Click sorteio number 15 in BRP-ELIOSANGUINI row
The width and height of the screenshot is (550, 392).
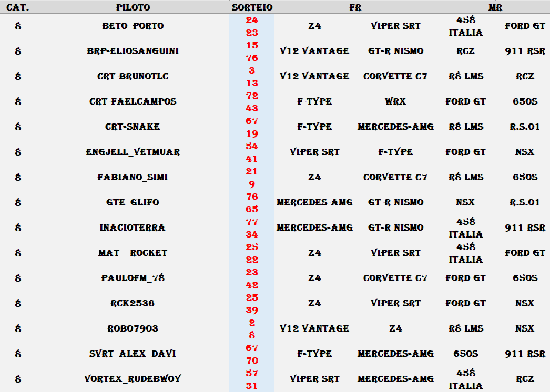tap(252, 45)
